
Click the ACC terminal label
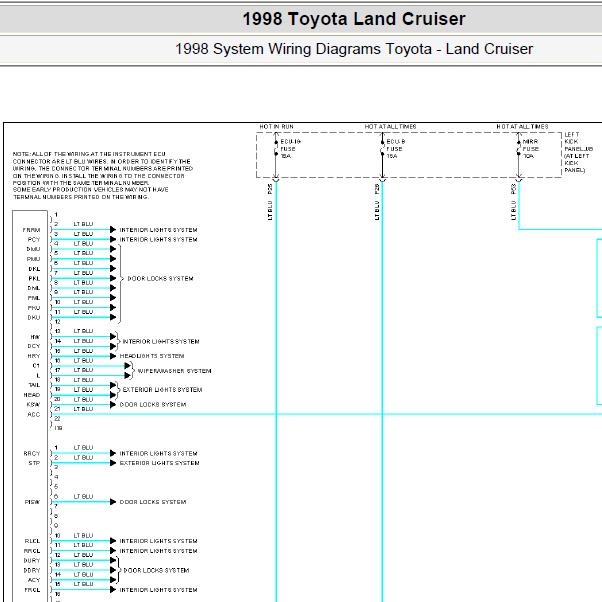click(x=34, y=415)
